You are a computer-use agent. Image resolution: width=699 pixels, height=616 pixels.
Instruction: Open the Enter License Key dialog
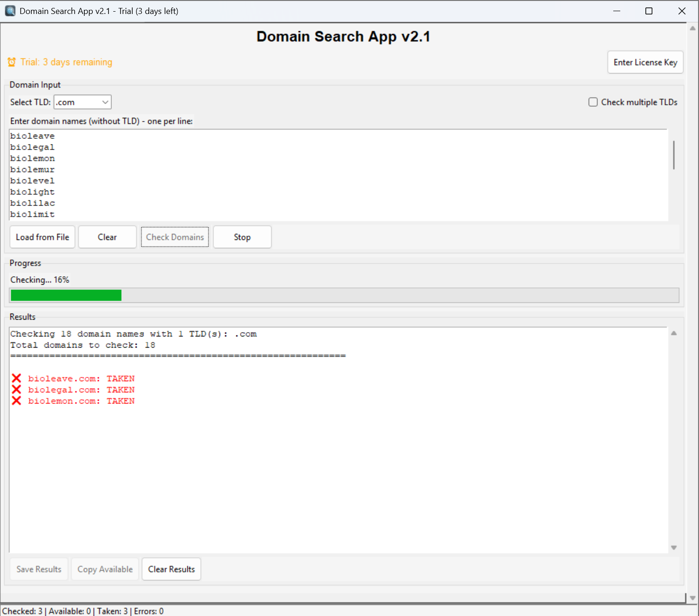point(645,62)
